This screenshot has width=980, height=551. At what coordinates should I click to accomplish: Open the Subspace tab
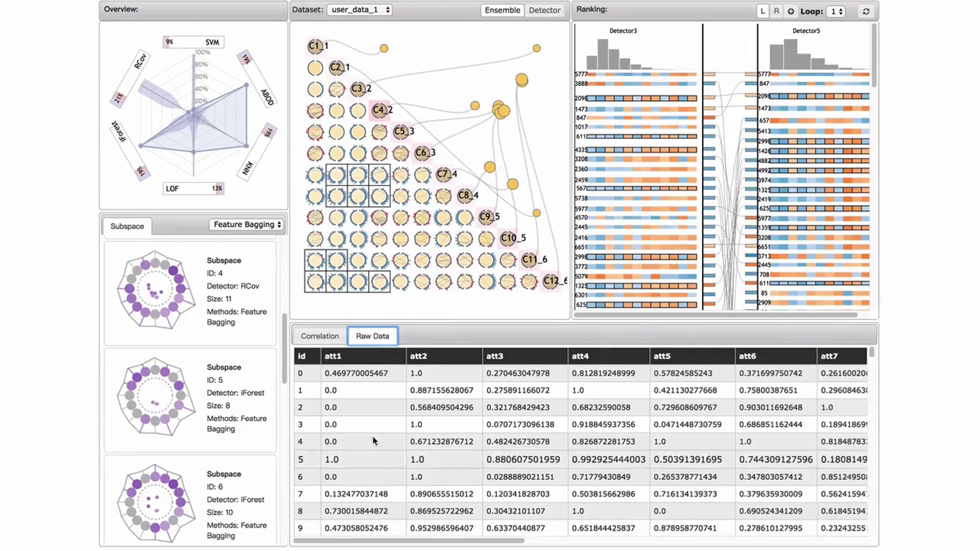pyautogui.click(x=127, y=226)
